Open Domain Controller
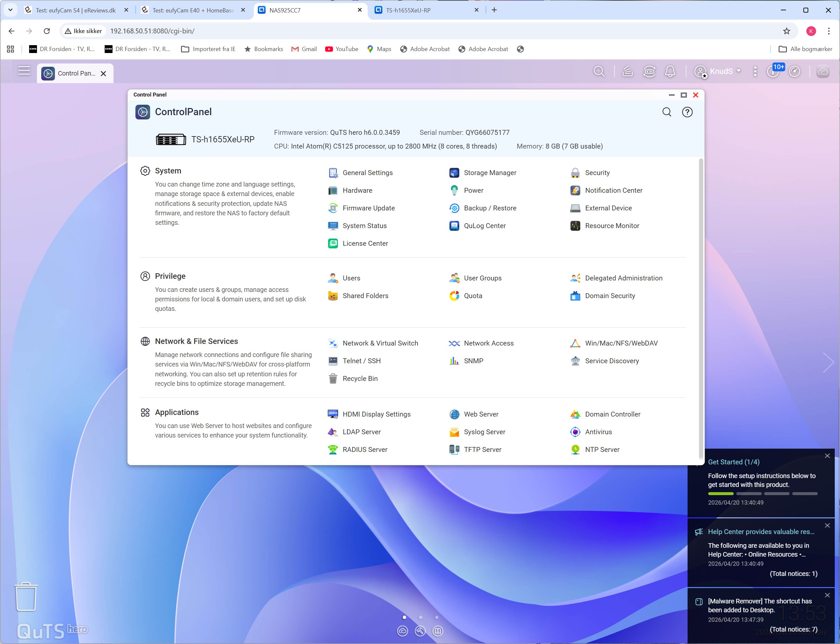840x644 pixels. tap(605, 414)
